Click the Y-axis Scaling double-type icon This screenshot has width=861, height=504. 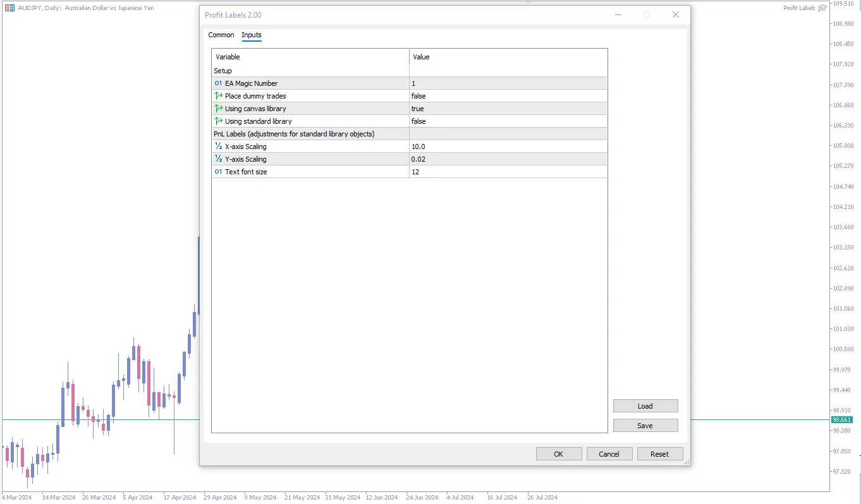[x=218, y=159]
